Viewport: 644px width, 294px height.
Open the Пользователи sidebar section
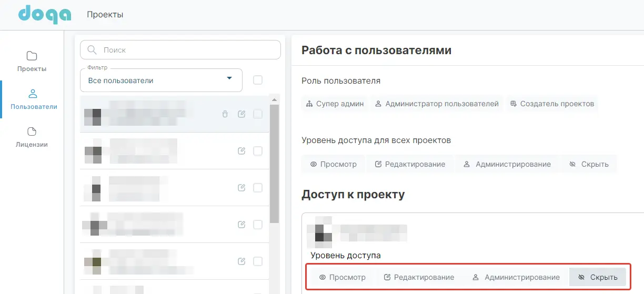(33, 99)
